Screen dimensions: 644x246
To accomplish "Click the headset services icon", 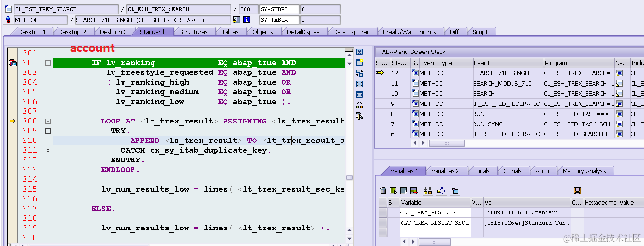I will 360,105.
